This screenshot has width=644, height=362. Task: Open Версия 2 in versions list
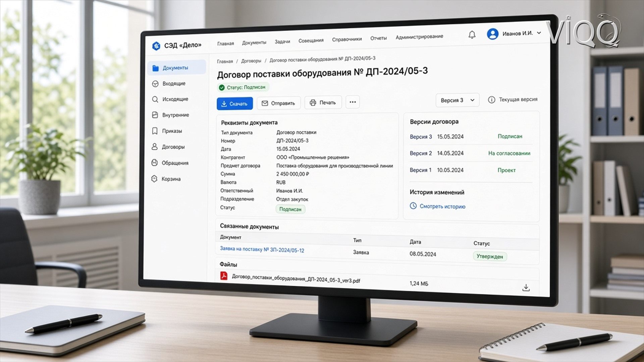(x=421, y=153)
